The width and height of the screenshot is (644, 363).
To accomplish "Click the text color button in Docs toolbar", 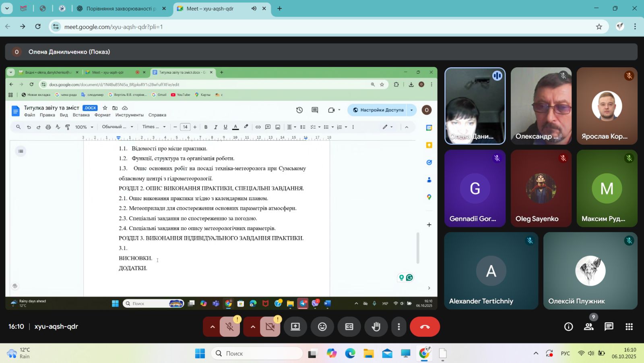I will click(x=235, y=127).
